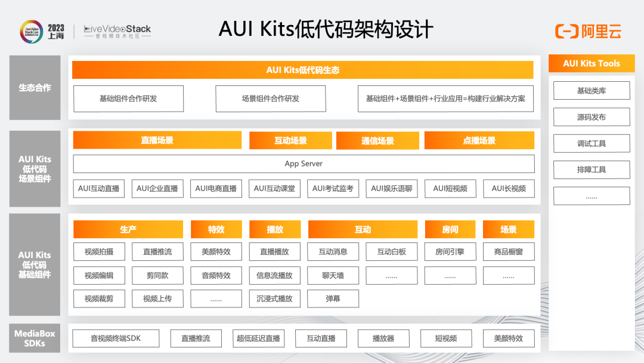Click the Alibaba Cloud 阿里云 logo

(589, 31)
